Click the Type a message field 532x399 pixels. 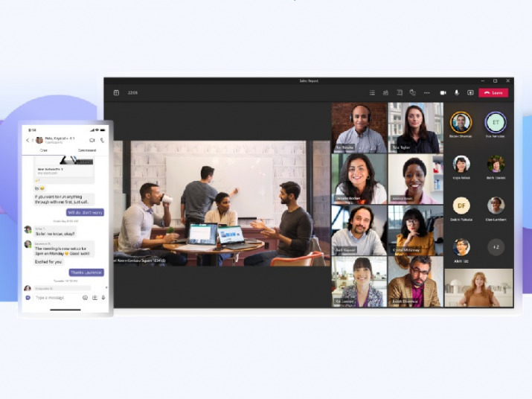[x=56, y=298]
